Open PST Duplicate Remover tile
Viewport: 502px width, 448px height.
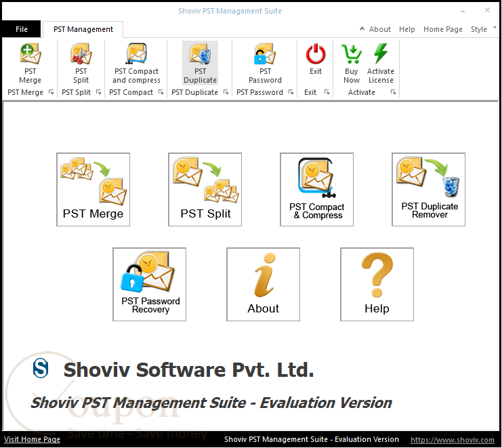(428, 190)
